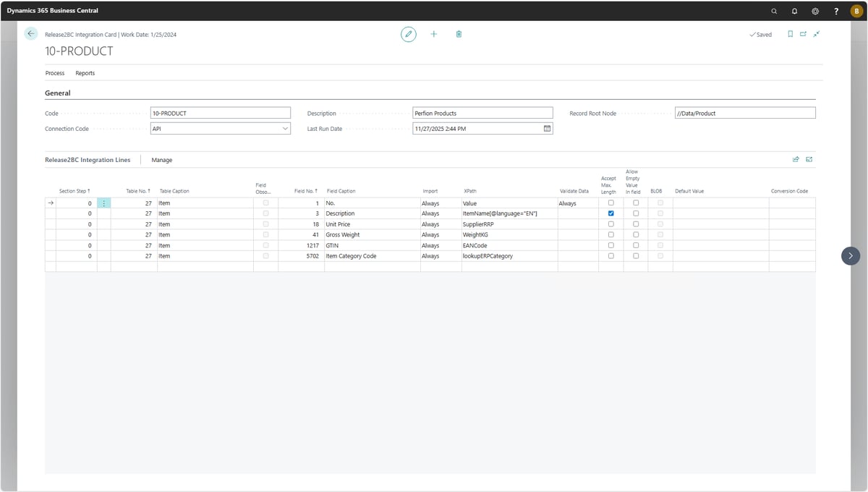Open page in new window icon
Image resolution: width=868 pixels, height=492 pixels.
(x=803, y=34)
